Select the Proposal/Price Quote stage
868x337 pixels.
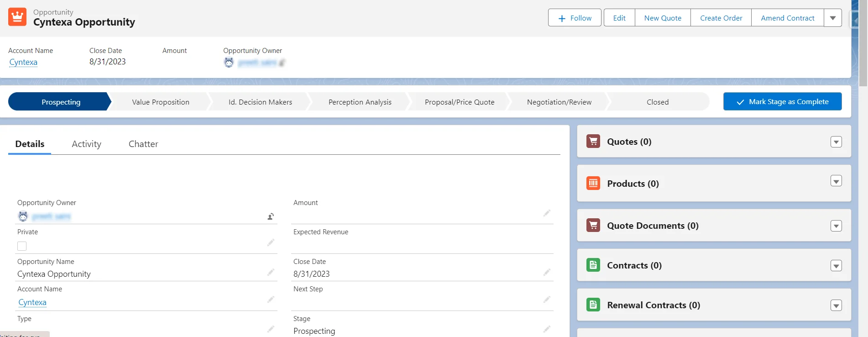pos(459,102)
